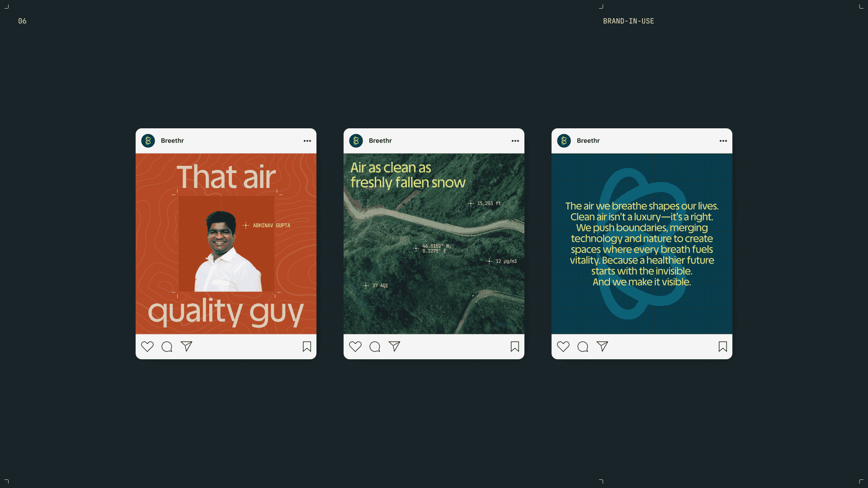
Task: Open options menu on first Breethr post
Action: (307, 141)
